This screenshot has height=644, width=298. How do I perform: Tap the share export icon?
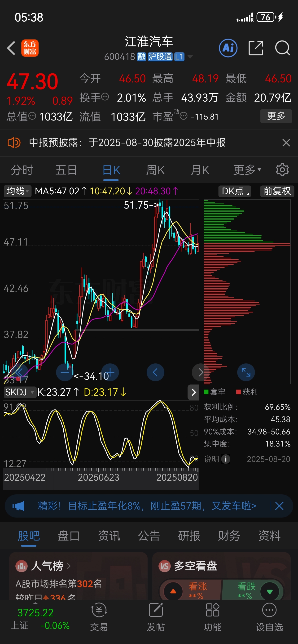[x=256, y=48]
